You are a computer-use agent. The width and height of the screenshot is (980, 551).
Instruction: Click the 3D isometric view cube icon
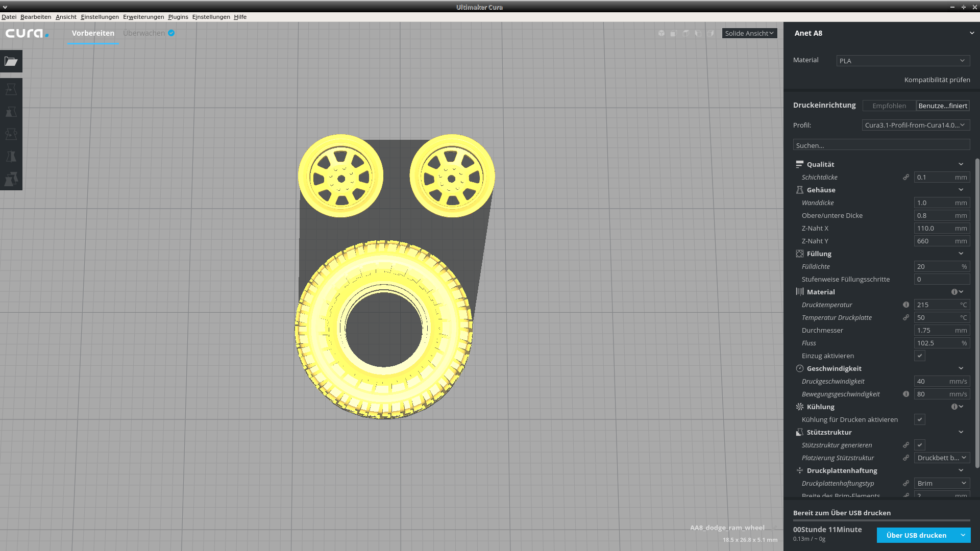(x=661, y=33)
